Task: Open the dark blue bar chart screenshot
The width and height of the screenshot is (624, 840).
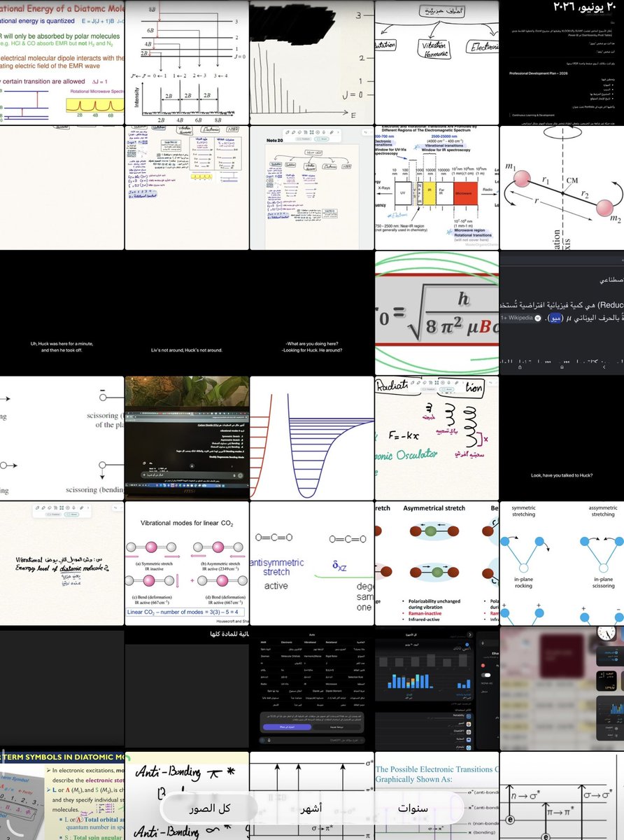Action: point(437,689)
